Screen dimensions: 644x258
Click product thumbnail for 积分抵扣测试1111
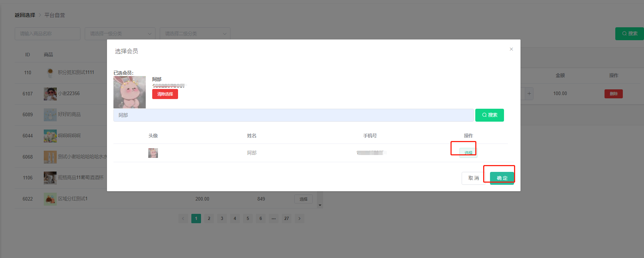(x=50, y=72)
